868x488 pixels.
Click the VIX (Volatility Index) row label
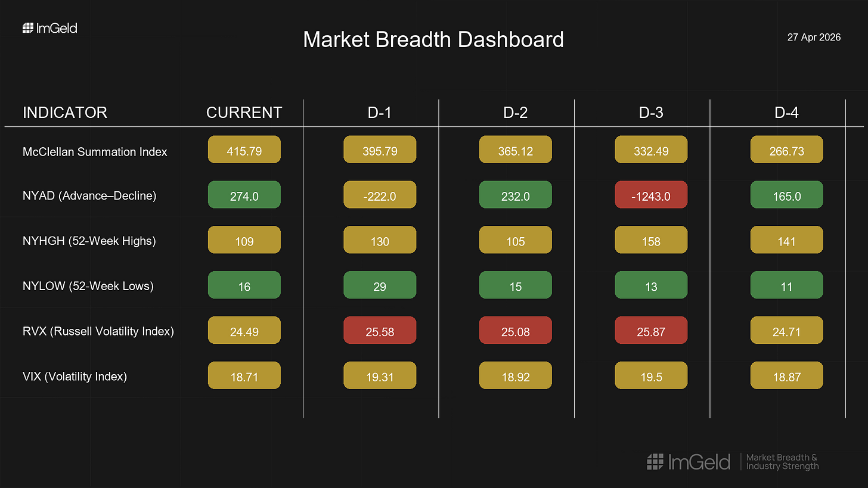[75, 377]
